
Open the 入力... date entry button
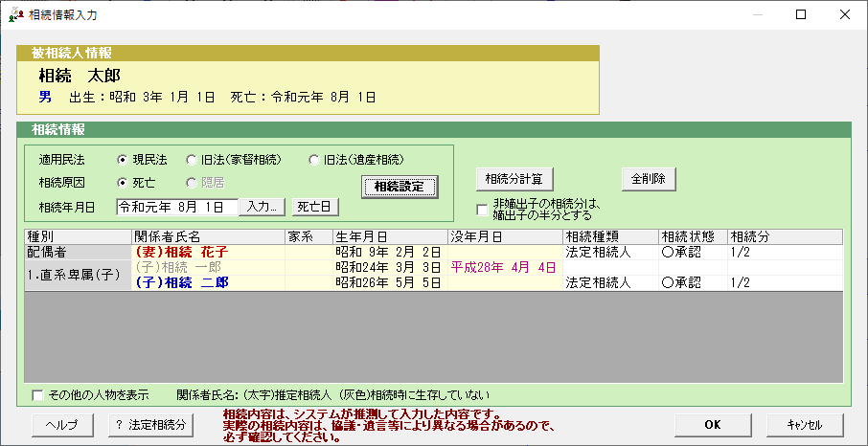click(262, 207)
